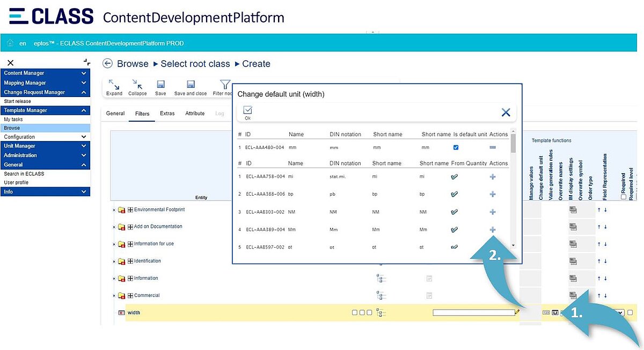644x350 pixels.
Task: Expand the Environmental Footprint tree node
Action: [x=114, y=210]
